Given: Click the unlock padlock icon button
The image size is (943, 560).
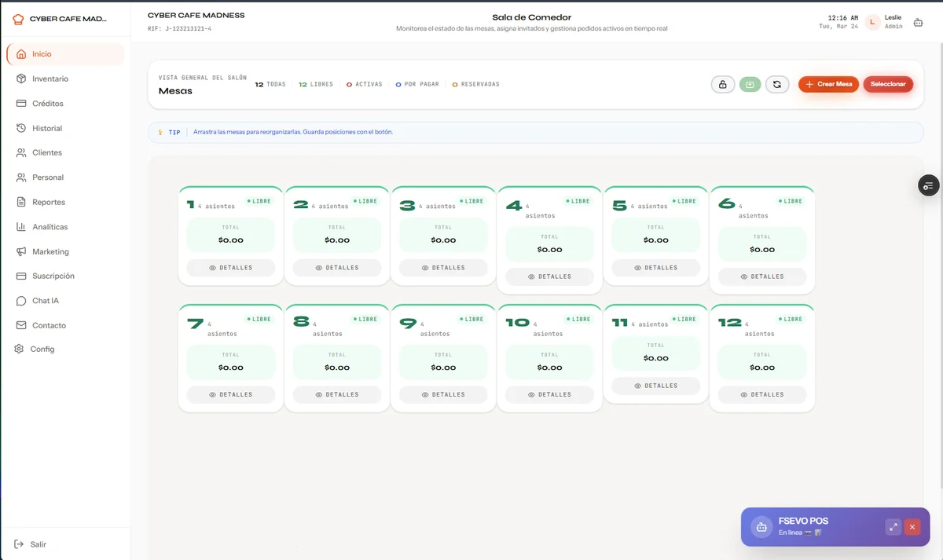Looking at the screenshot, I should click(722, 84).
